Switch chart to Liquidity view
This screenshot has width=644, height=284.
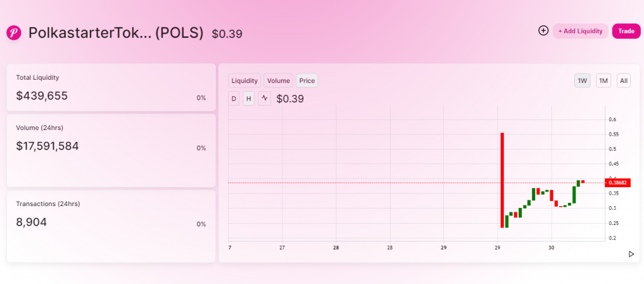(x=245, y=80)
